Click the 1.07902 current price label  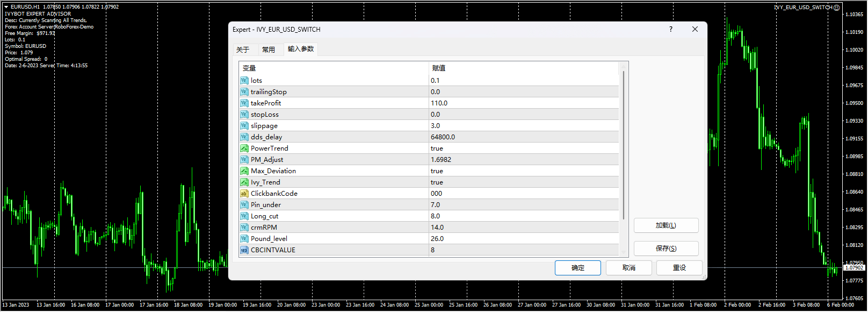[854, 267]
